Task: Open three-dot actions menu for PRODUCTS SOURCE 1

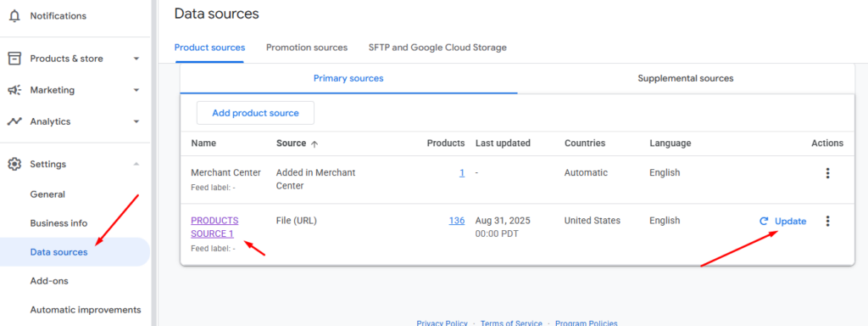Action: pyautogui.click(x=827, y=222)
